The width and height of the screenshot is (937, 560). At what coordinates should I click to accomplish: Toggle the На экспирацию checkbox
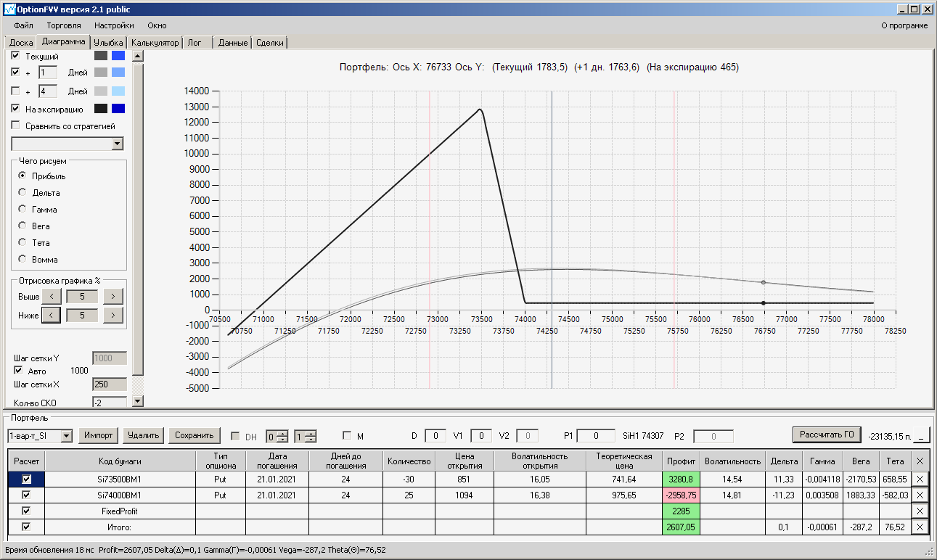tap(16, 109)
